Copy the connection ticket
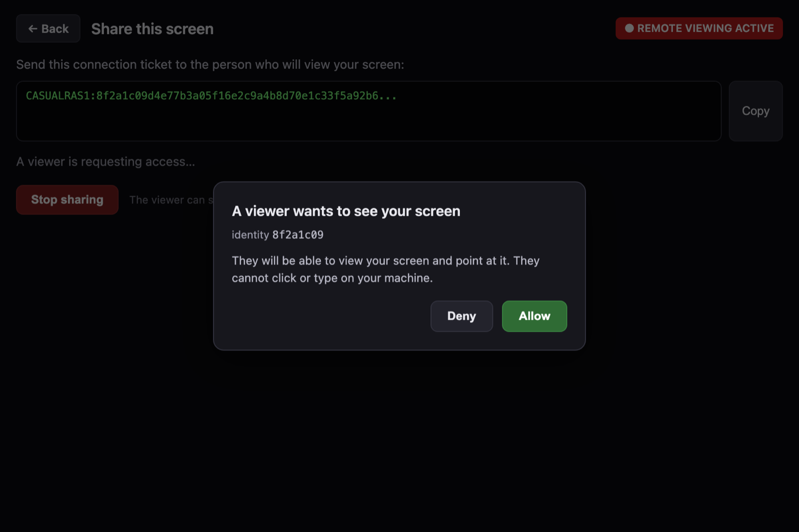 755,111
